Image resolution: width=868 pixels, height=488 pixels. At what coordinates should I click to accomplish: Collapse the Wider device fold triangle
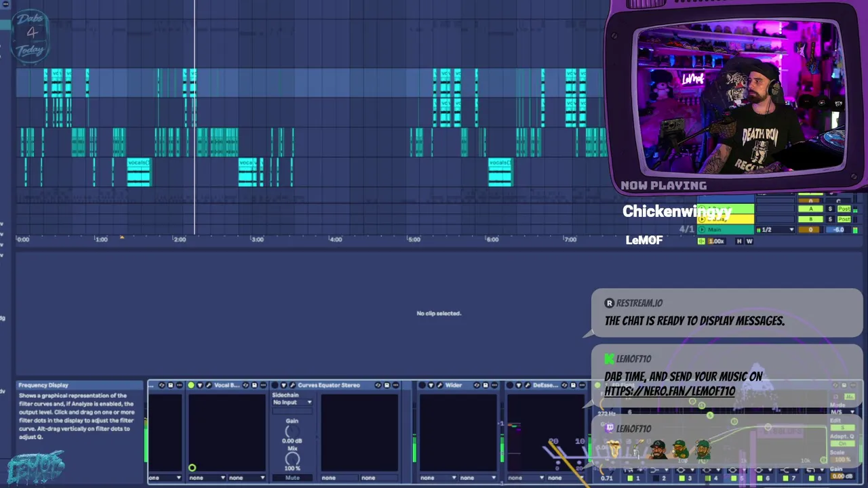coord(431,385)
